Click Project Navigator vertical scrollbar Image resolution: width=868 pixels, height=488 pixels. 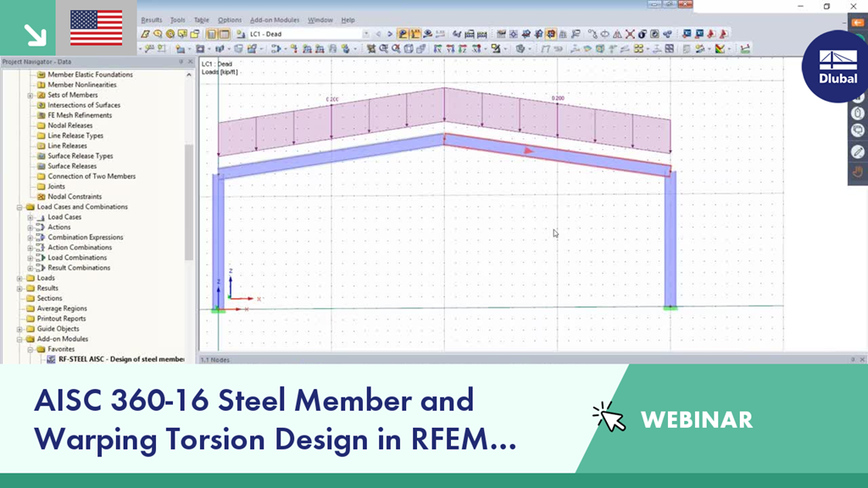pos(189,202)
